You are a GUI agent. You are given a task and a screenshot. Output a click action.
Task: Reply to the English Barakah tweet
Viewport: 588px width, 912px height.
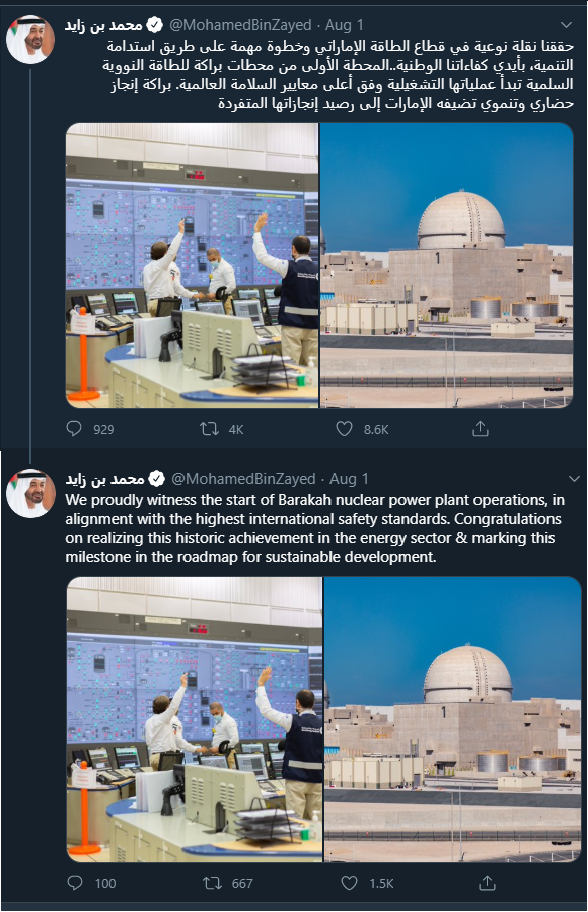coord(75,884)
